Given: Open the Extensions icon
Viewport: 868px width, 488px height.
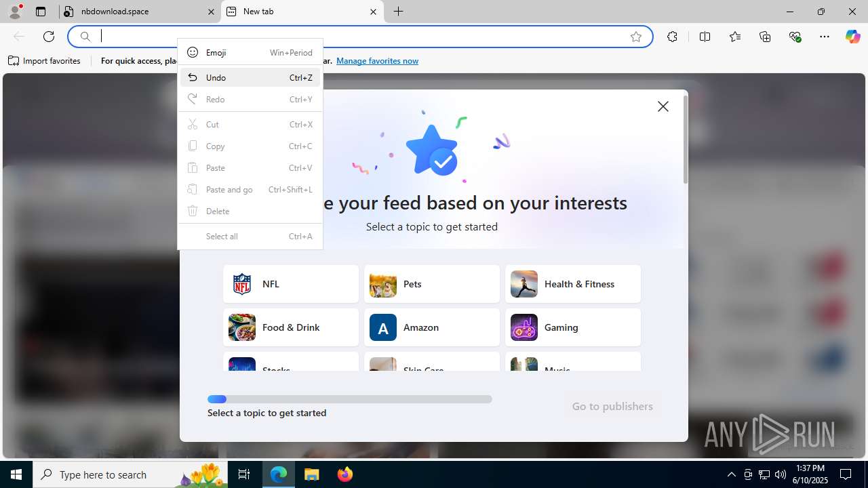Looking at the screenshot, I should (x=672, y=37).
